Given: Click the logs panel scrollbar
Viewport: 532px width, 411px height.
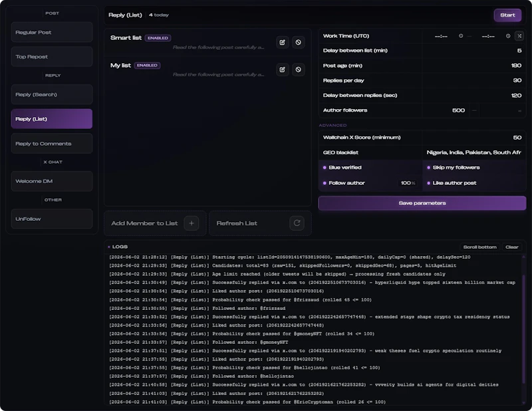Looking at the screenshot, I should tap(523, 329).
